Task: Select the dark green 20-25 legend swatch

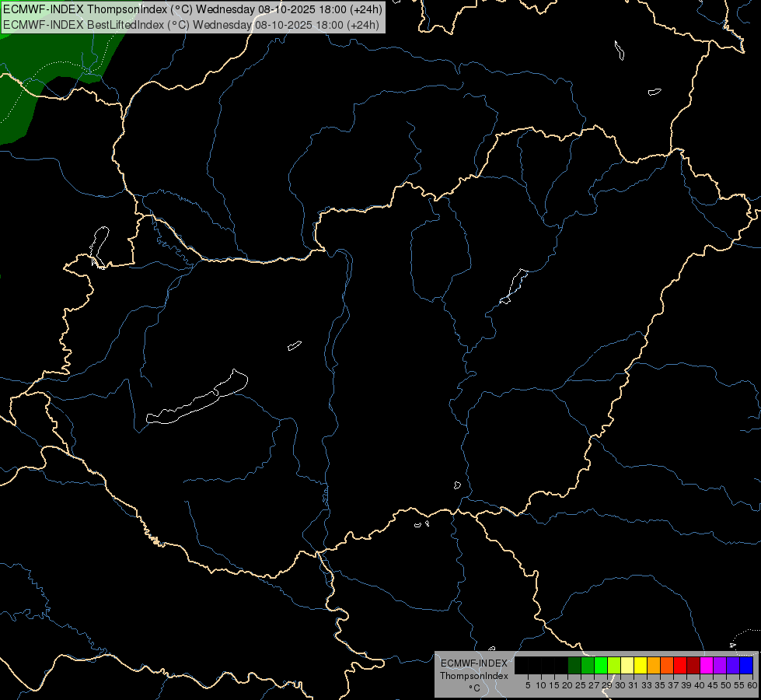Action: pyautogui.click(x=574, y=665)
